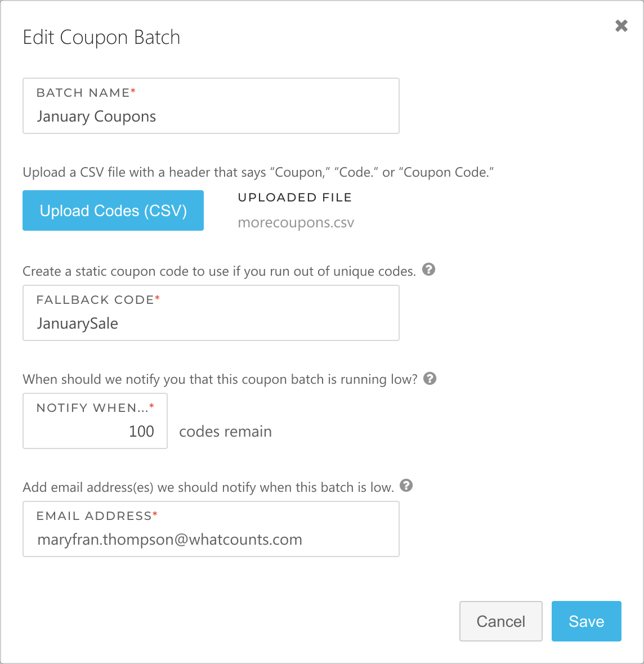Select the morecoupons.csv uploaded file name
The image size is (644, 664).
296,223
